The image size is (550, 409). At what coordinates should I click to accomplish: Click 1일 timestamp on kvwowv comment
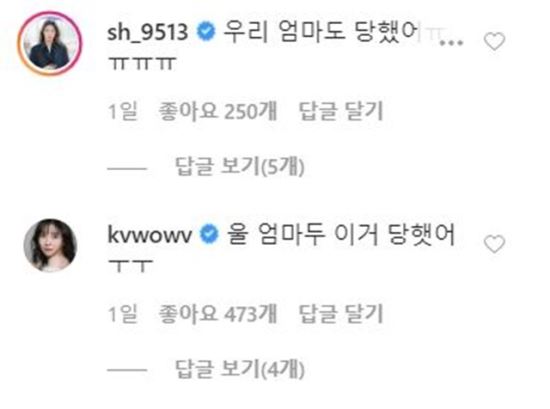(122, 314)
